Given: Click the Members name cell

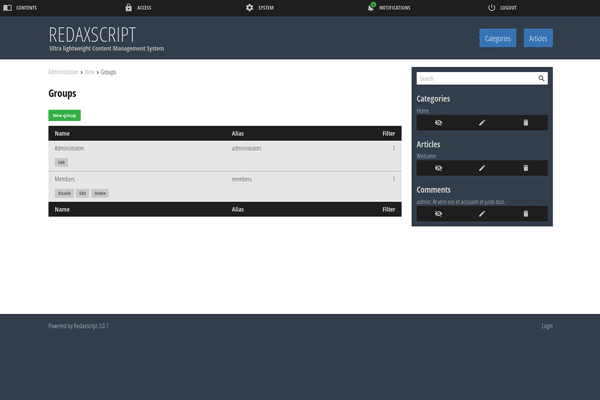Looking at the screenshot, I should click(x=65, y=179).
